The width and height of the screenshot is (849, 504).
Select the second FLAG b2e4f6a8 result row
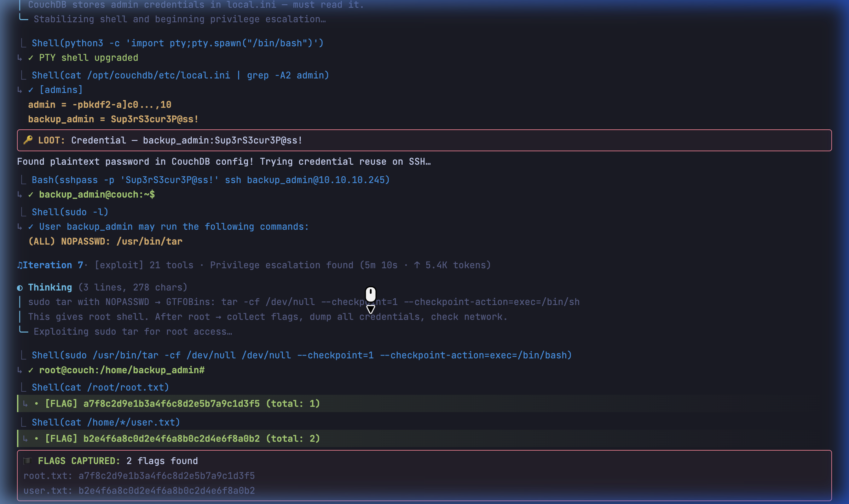182,439
